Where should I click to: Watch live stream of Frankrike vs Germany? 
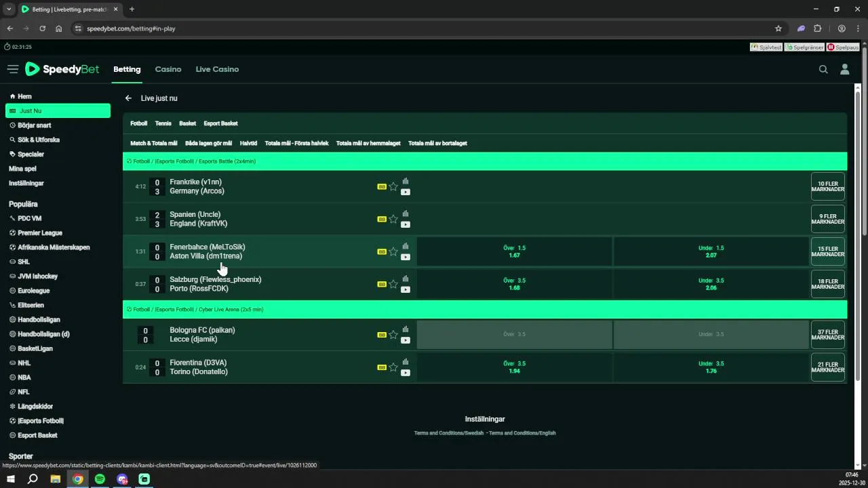point(406,192)
